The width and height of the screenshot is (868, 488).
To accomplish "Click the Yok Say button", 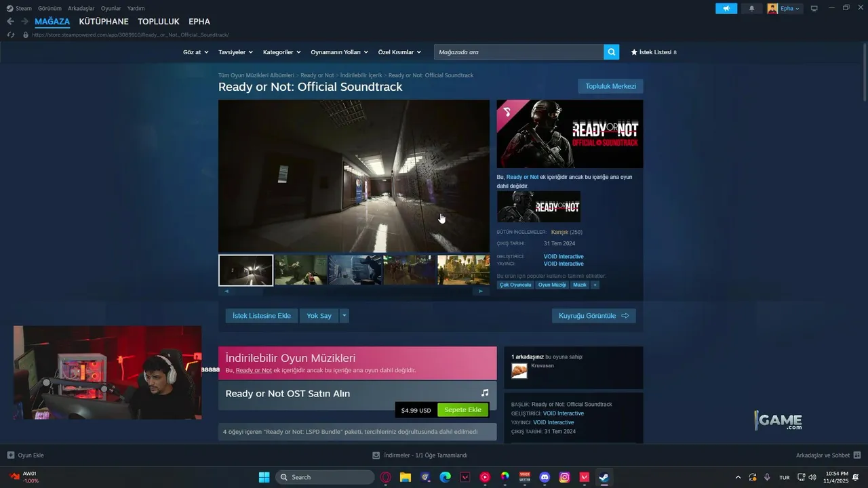I will tap(319, 316).
